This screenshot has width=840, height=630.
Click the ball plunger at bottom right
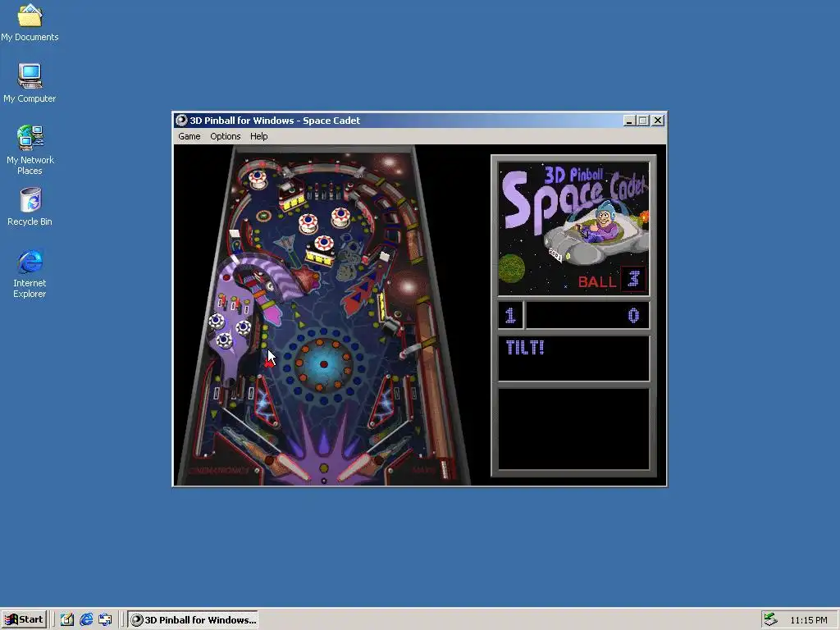pyautogui.click(x=444, y=468)
